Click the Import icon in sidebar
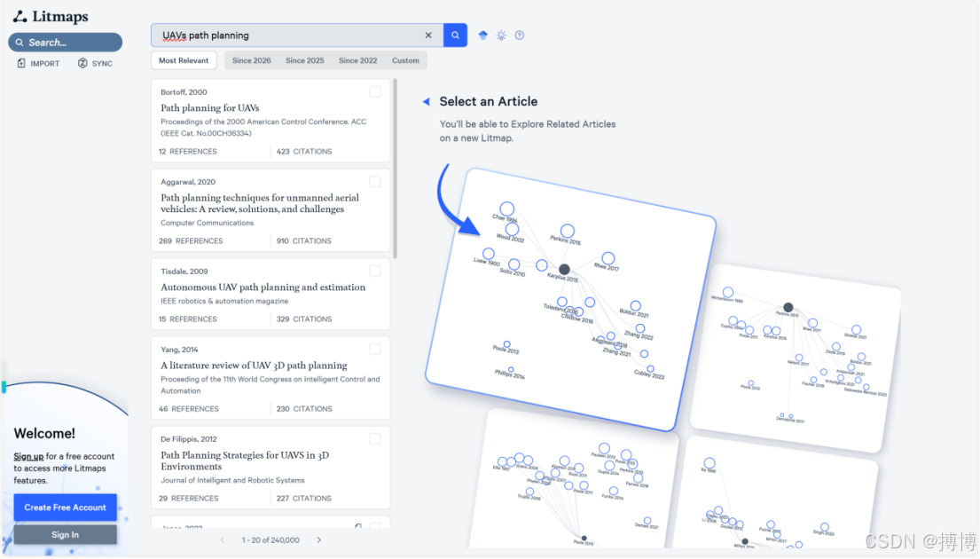Image resolution: width=980 pixels, height=559 pixels. [21, 63]
